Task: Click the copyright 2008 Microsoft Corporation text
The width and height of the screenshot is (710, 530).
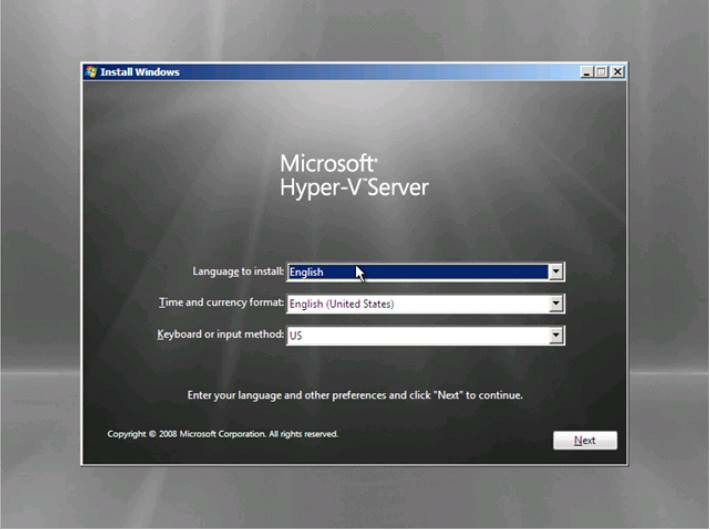Action: (x=222, y=434)
